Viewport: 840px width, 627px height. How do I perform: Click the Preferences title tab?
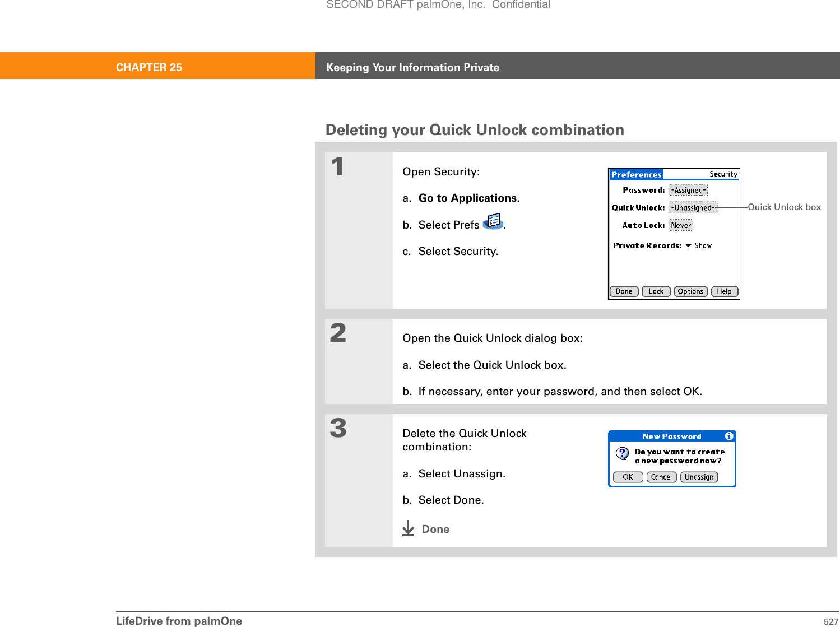(x=636, y=174)
